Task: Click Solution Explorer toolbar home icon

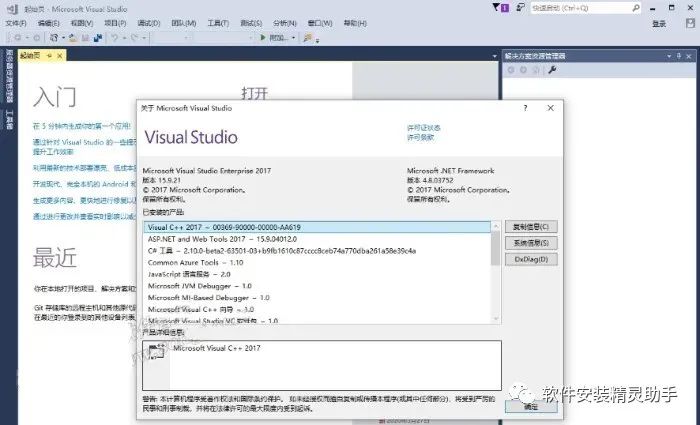Action: 536,70
